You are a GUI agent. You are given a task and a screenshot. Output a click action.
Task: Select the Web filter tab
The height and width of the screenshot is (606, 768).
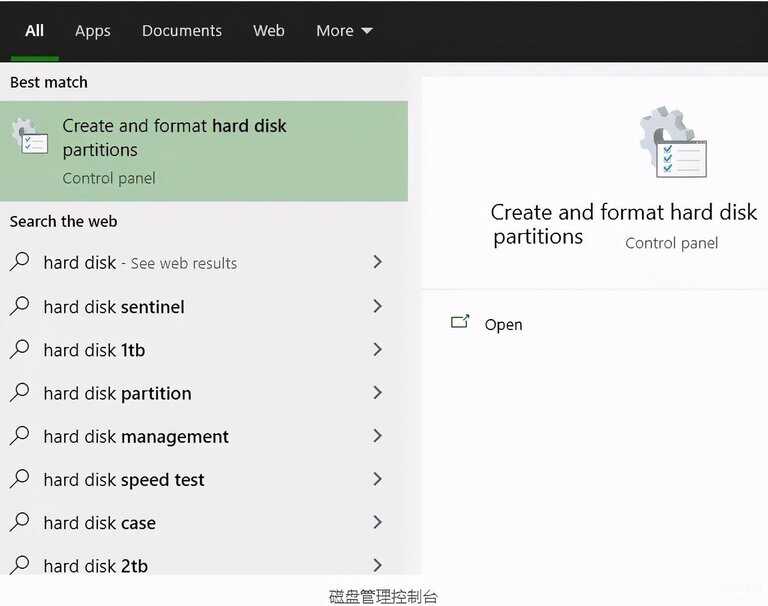click(269, 31)
